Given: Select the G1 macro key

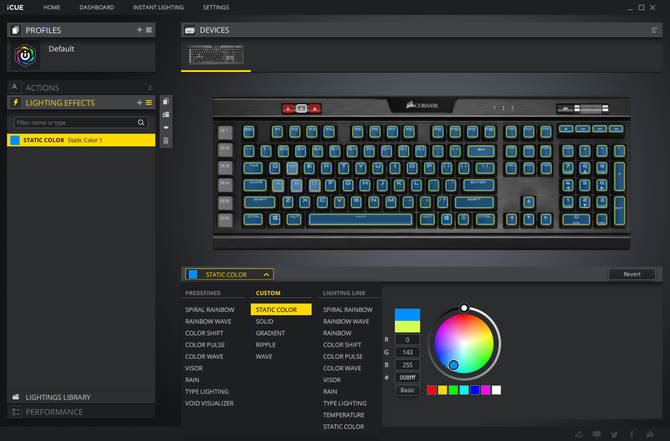Looking at the screenshot, I should click(x=225, y=132).
